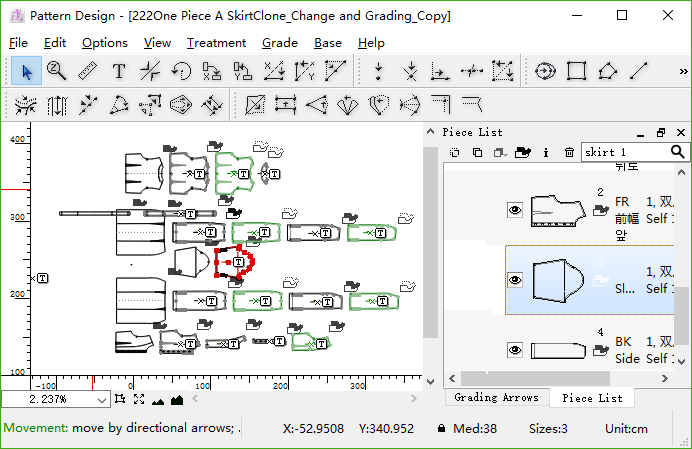692x449 pixels.
Task: Open the Piece List panel options arrow
Action: point(642,132)
